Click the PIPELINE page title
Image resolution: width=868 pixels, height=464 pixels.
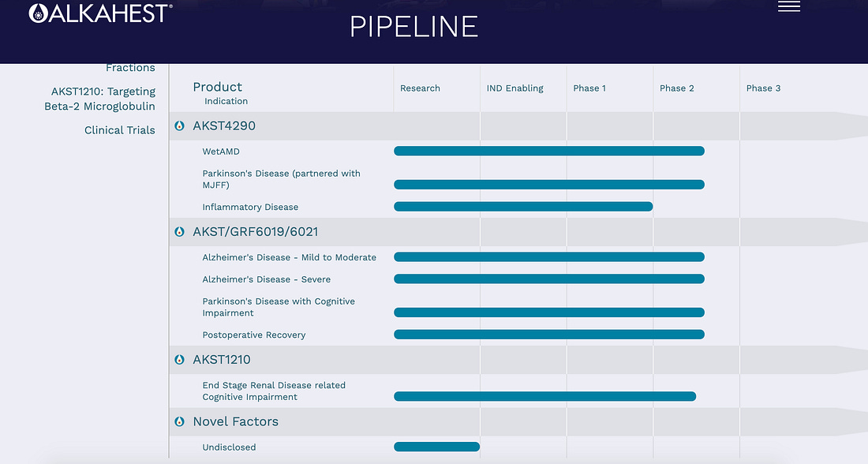click(x=414, y=27)
